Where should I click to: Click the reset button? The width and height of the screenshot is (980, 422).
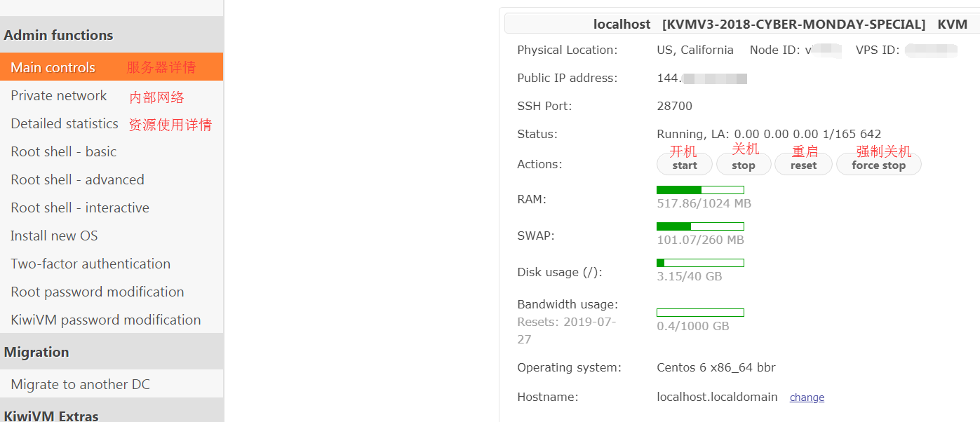tap(803, 165)
